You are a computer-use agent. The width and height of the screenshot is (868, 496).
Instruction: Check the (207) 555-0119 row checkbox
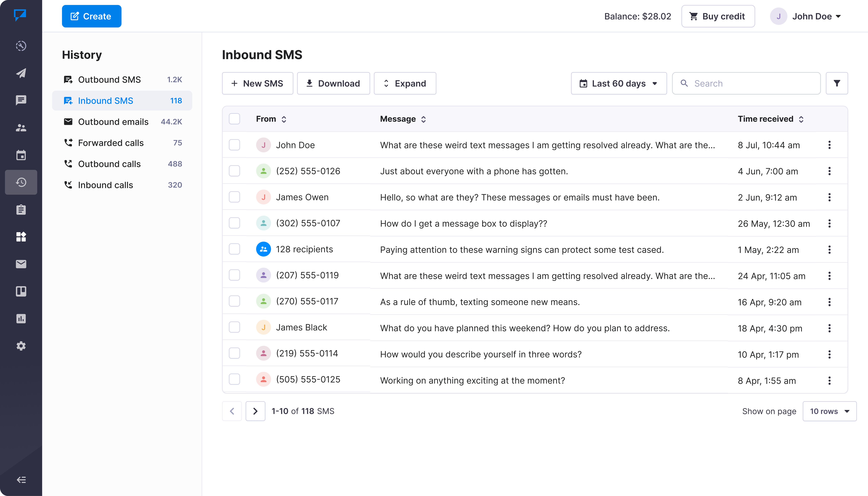[234, 275]
